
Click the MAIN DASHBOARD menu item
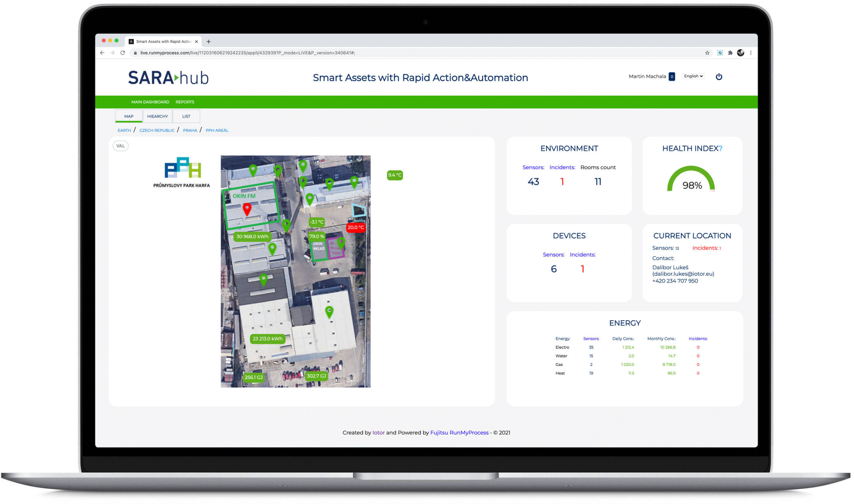click(149, 102)
